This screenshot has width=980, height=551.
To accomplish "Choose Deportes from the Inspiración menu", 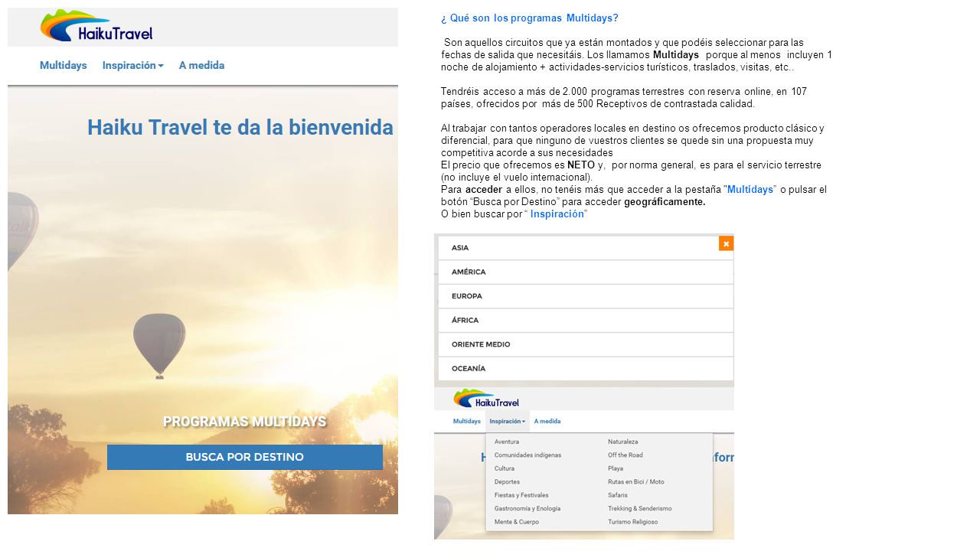I will [x=507, y=482].
